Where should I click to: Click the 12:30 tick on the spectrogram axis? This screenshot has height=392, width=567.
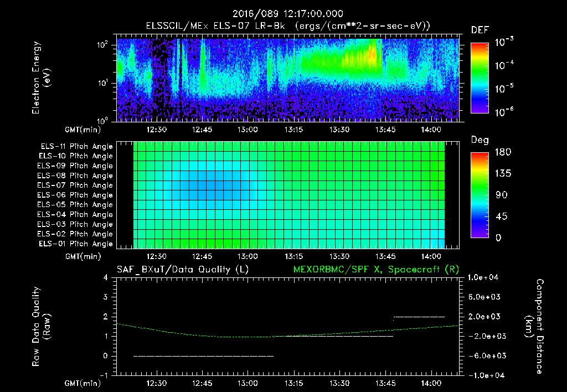coord(156,130)
